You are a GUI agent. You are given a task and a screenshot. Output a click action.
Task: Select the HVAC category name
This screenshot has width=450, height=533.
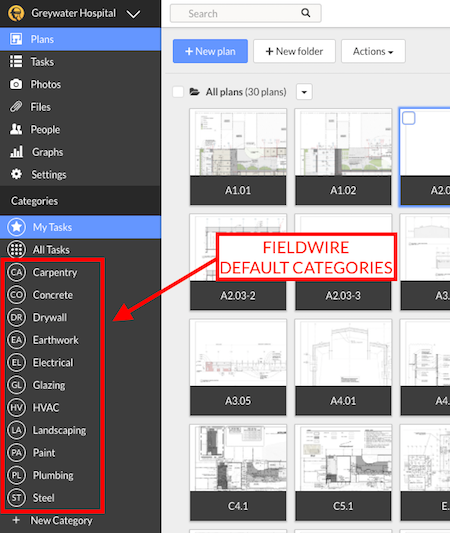pos(46,408)
